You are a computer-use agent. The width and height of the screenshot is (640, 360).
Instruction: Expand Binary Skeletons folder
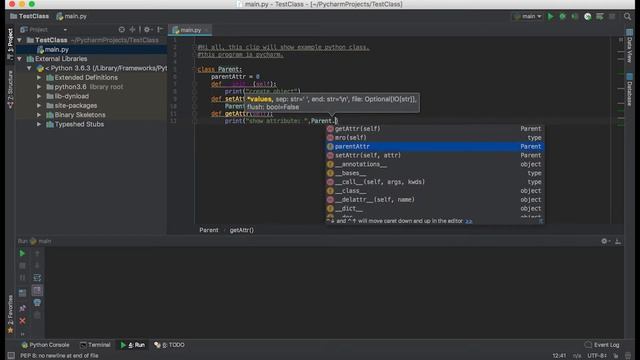click(x=39, y=115)
